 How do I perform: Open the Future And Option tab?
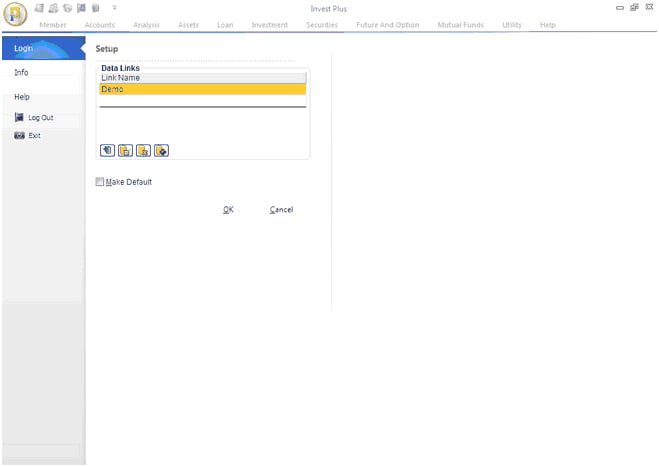click(x=387, y=24)
